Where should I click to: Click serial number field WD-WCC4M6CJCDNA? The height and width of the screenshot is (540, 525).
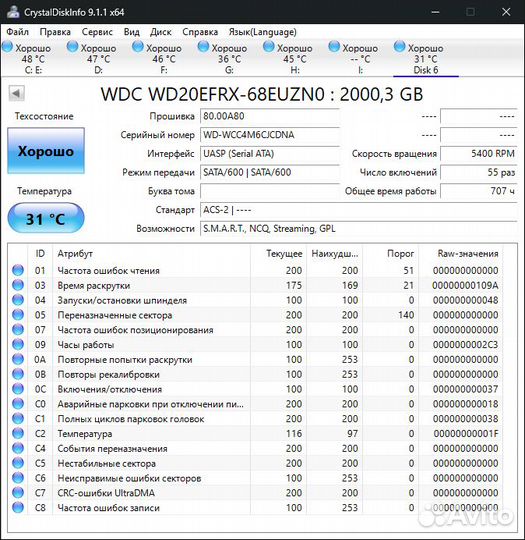[270, 135]
